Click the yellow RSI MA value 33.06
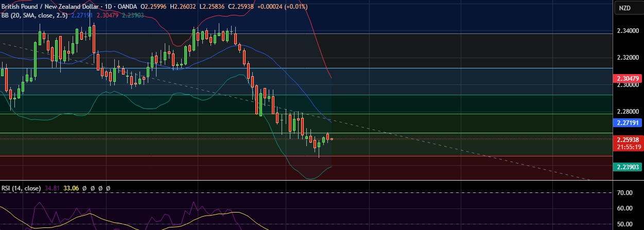Image resolution: width=644 pixels, height=230 pixels. (71, 188)
